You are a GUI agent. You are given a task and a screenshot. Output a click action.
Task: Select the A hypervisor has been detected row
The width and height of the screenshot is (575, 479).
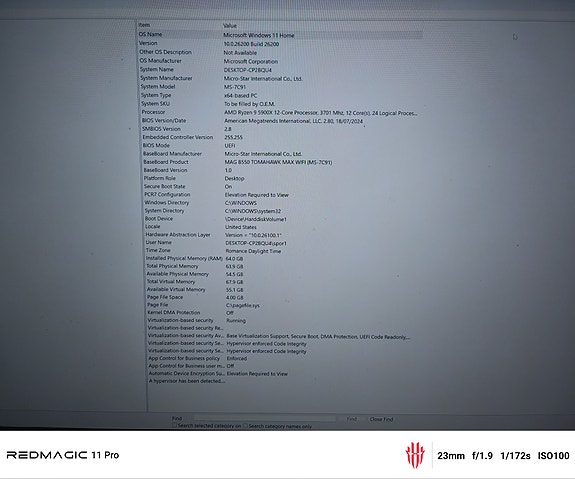coord(187,381)
